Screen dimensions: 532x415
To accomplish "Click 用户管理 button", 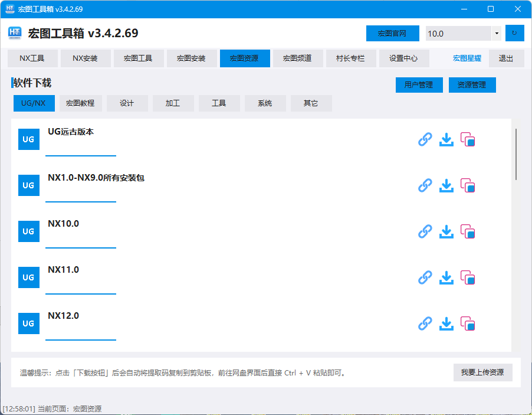I will coord(419,85).
